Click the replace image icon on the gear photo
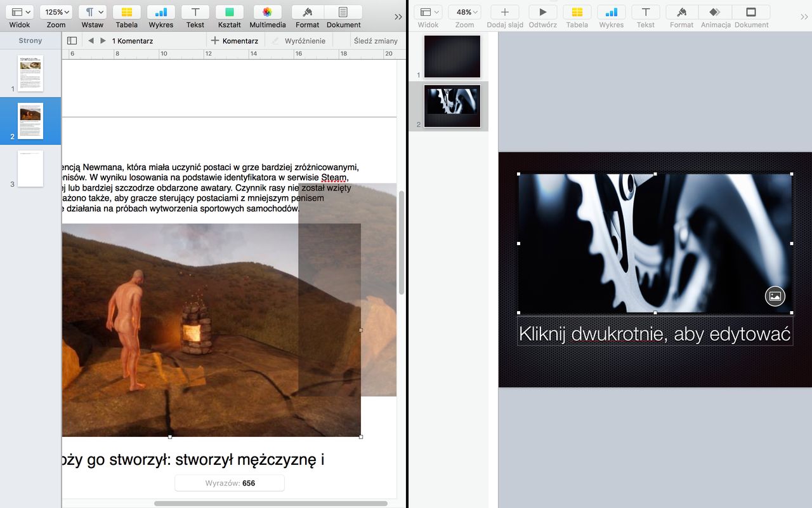 click(775, 296)
